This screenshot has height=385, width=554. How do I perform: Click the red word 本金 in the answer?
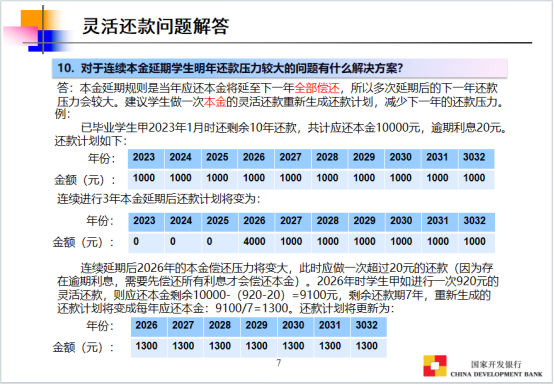[x=215, y=102]
